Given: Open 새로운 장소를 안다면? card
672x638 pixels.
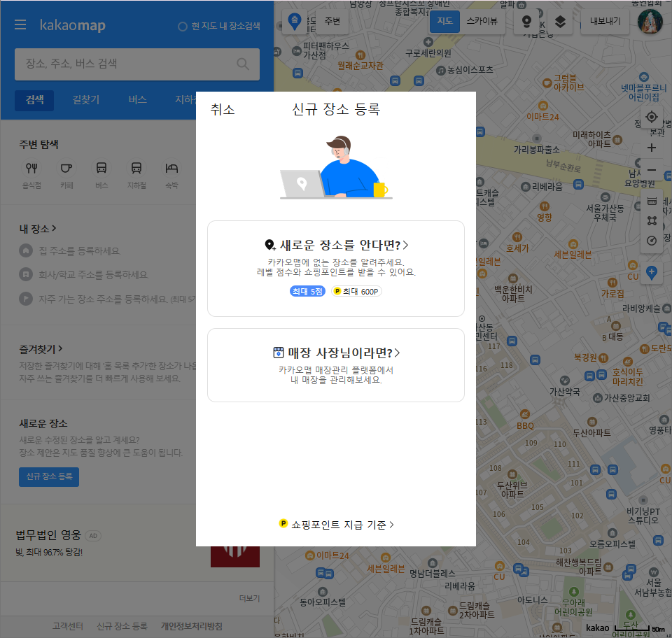Looking at the screenshot, I should pos(335,269).
